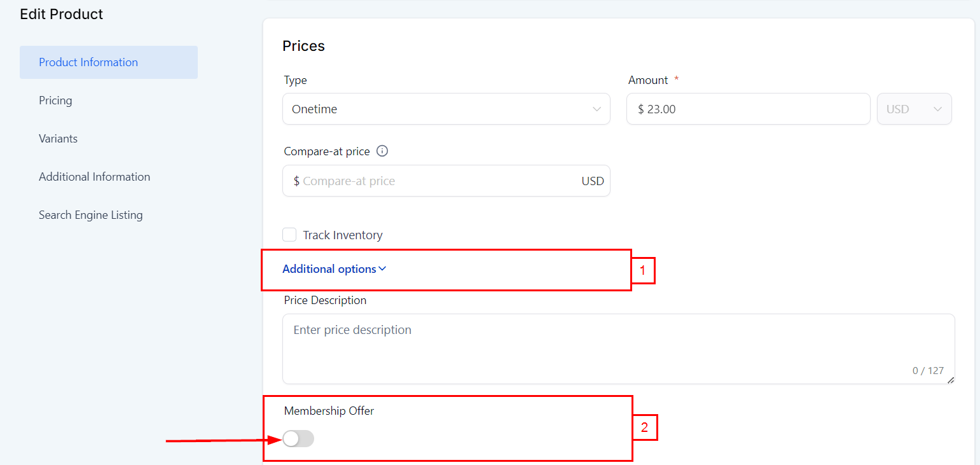Switch to the Pricing tab
Viewport: 980px width, 465px height.
(55, 101)
